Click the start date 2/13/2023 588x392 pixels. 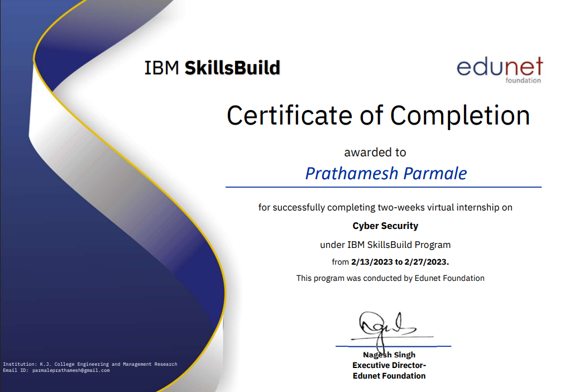[371, 262]
